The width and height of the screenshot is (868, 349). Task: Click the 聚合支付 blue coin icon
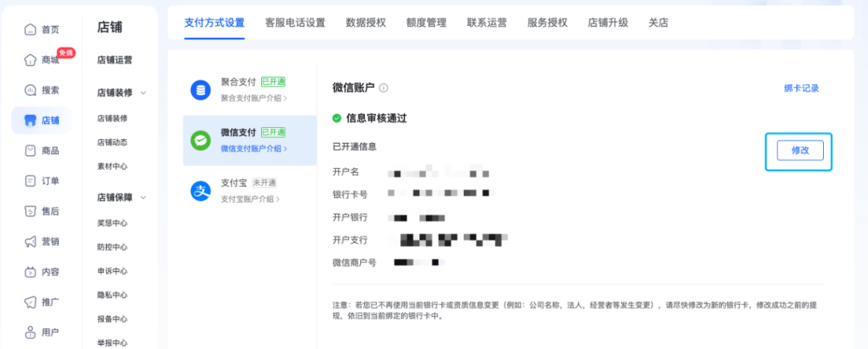pos(200,90)
